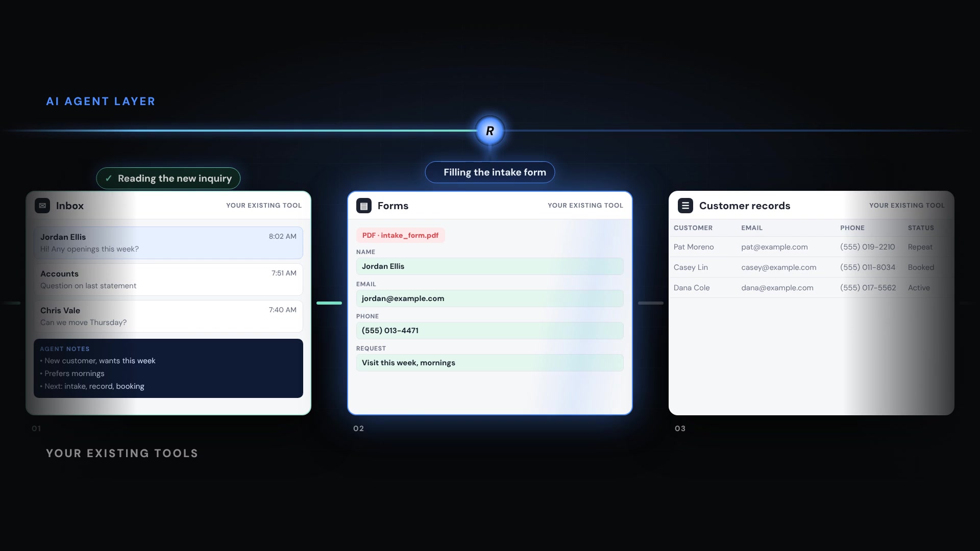Click phone number (555) 017-5562
980x551 pixels.
[868, 288]
